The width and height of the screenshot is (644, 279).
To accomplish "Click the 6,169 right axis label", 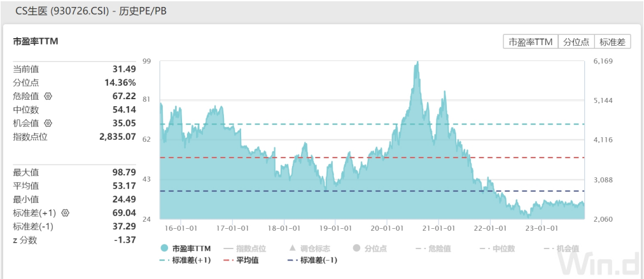I will pyautogui.click(x=604, y=61).
